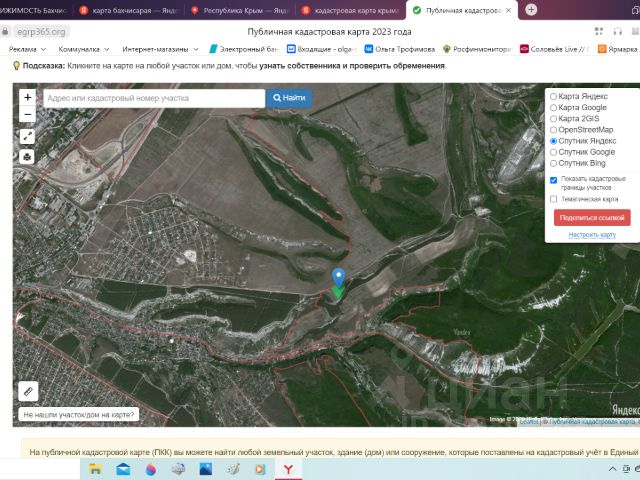Click the Поделиться ссылкой red button
This screenshot has width=640, height=480.
coord(592,217)
